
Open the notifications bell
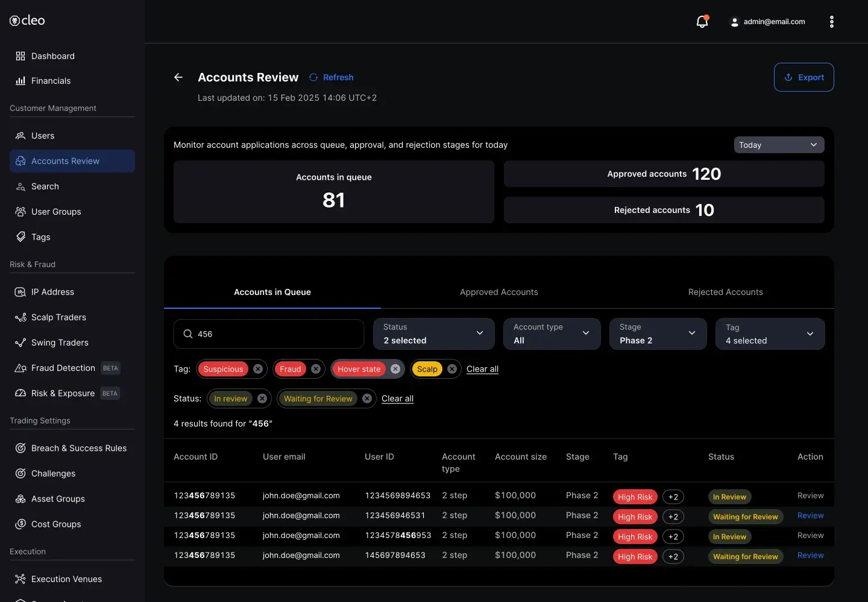(x=702, y=22)
